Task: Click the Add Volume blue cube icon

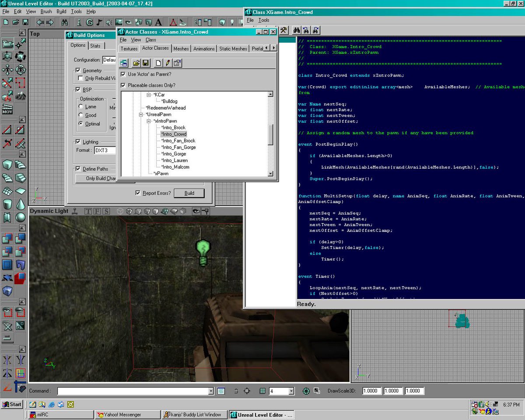Action: tap(7, 291)
